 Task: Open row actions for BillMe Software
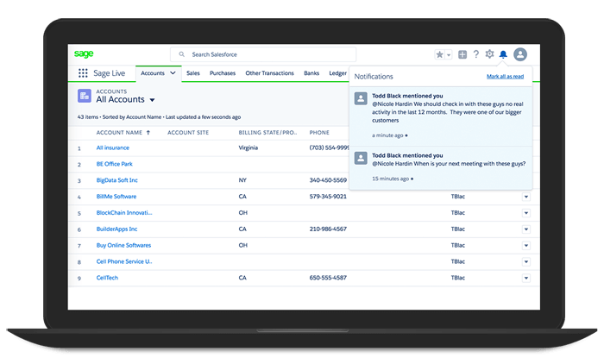(x=526, y=197)
